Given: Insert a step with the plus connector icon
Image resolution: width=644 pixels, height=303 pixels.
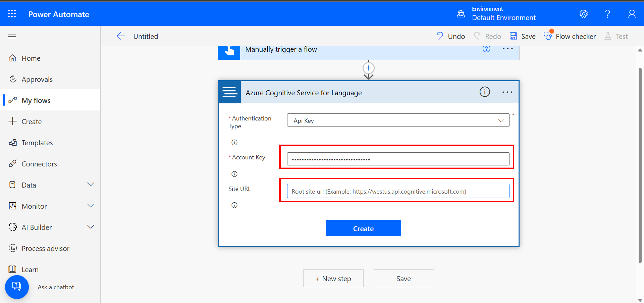Looking at the screenshot, I should click(x=368, y=68).
